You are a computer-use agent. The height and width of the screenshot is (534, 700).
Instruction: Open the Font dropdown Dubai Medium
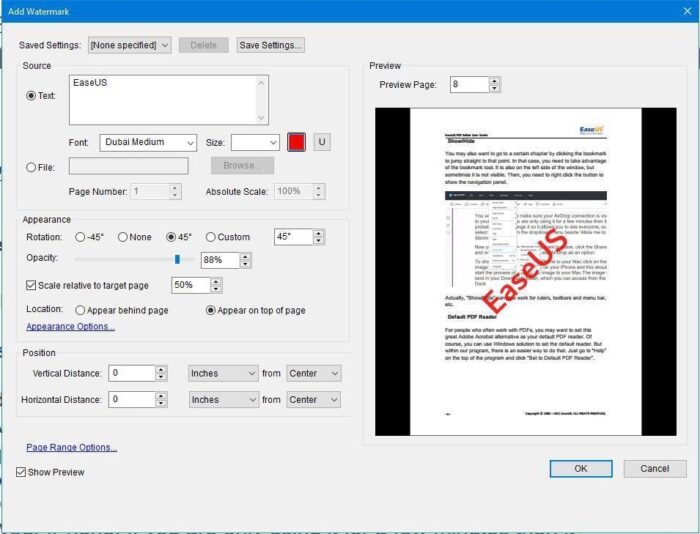tap(148, 142)
